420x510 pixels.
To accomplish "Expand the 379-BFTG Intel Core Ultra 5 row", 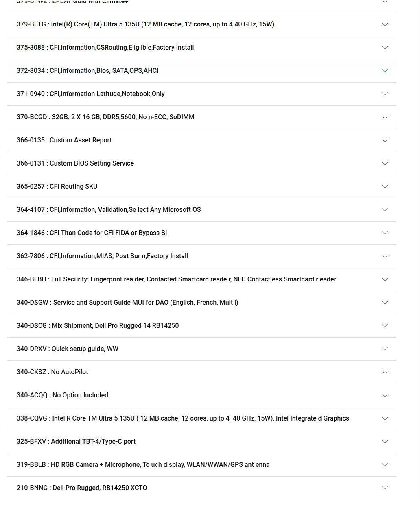I will point(201,24).
